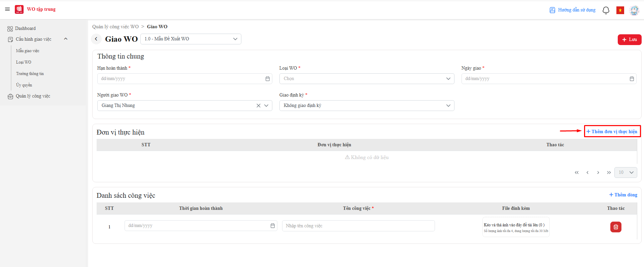Click the Thời gian hoàn thành column header
The image size is (644, 267).
[201, 208]
